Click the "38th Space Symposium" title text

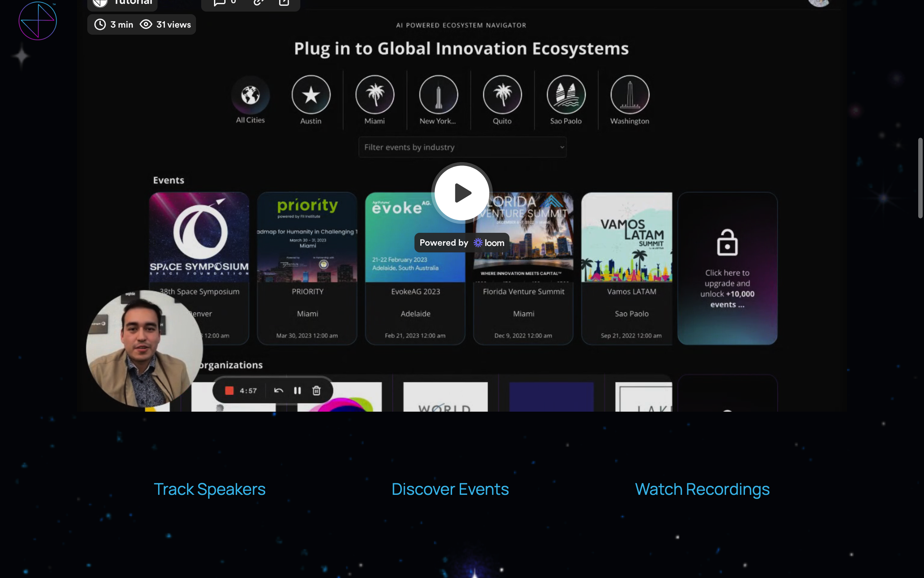point(200,292)
